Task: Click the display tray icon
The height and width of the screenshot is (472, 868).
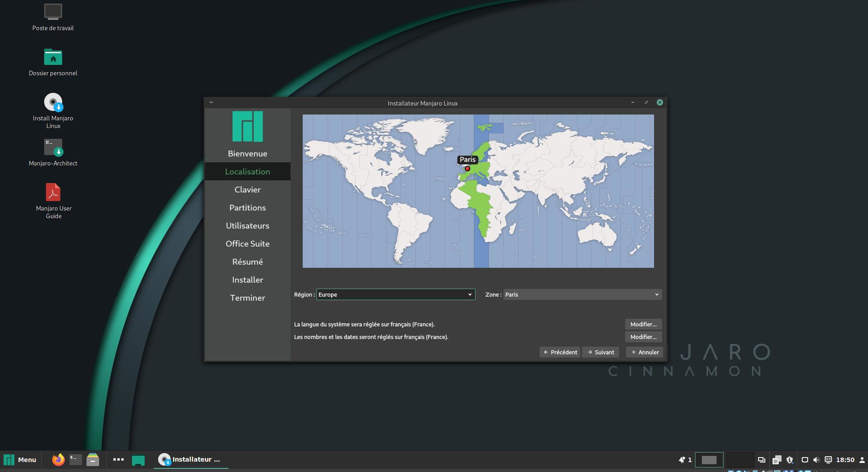Action: tap(804, 460)
